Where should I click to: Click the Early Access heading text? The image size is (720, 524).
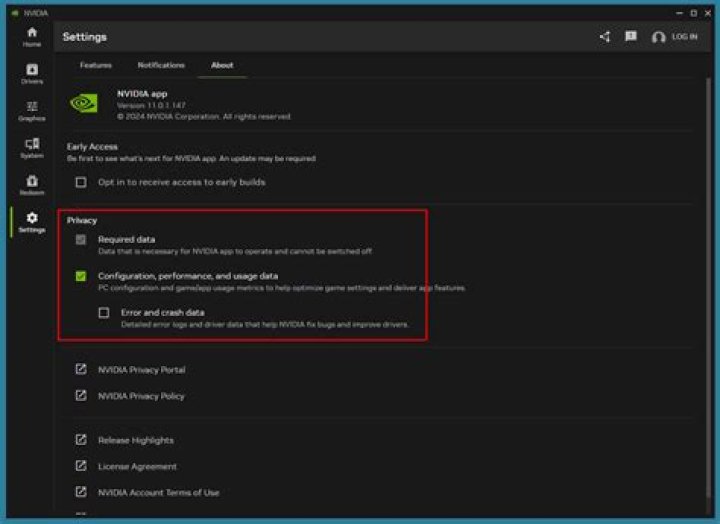pos(92,147)
